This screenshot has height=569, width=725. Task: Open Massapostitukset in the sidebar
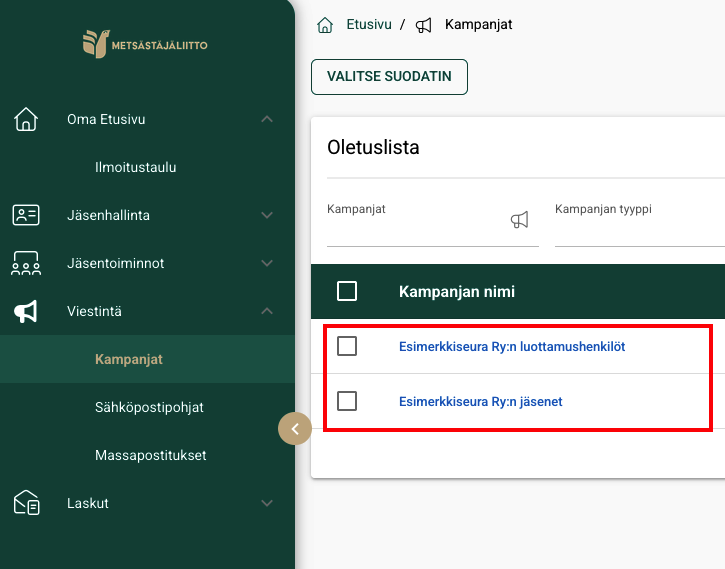click(150, 455)
